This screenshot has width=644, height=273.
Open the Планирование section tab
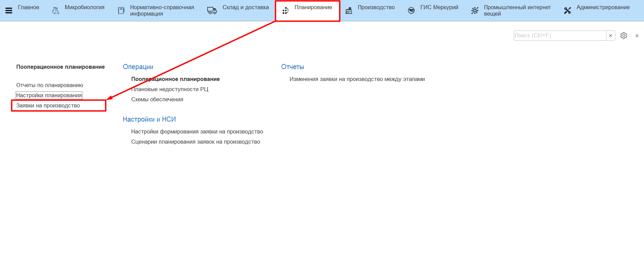tap(313, 7)
